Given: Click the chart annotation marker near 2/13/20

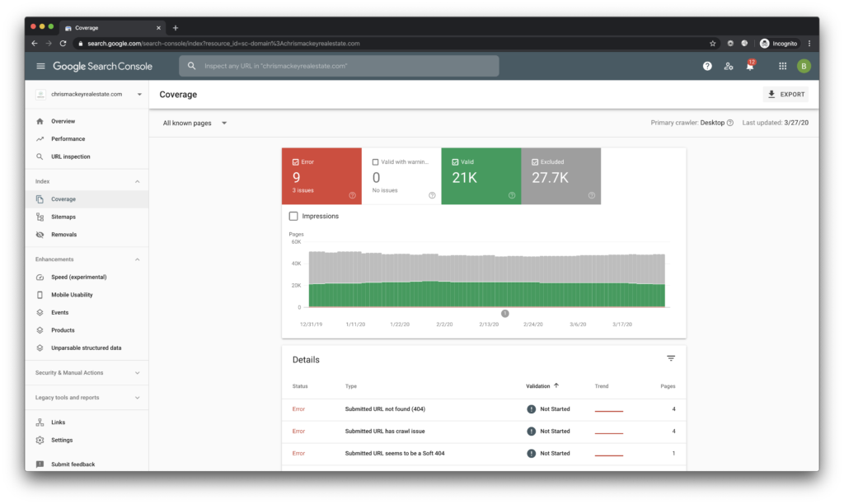Looking at the screenshot, I should pos(505,314).
